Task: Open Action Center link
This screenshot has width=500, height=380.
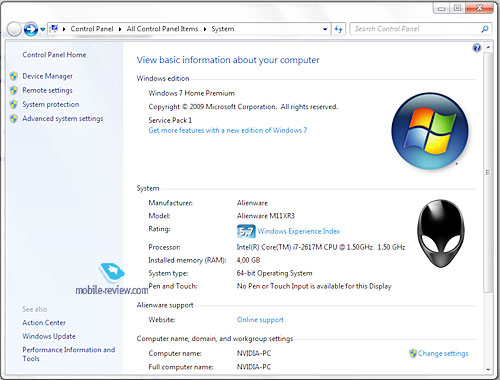Action: click(x=44, y=323)
